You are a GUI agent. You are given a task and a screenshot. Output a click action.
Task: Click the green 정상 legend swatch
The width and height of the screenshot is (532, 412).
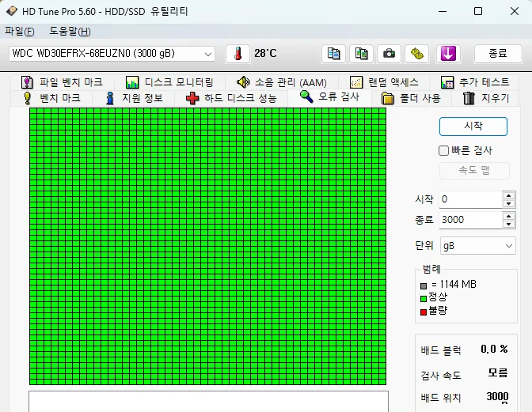point(423,299)
